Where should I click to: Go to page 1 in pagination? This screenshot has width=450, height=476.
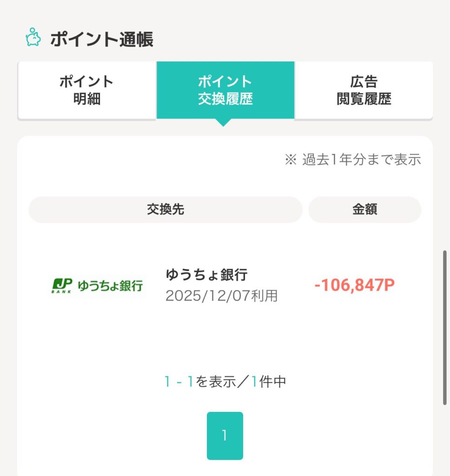[x=225, y=436]
